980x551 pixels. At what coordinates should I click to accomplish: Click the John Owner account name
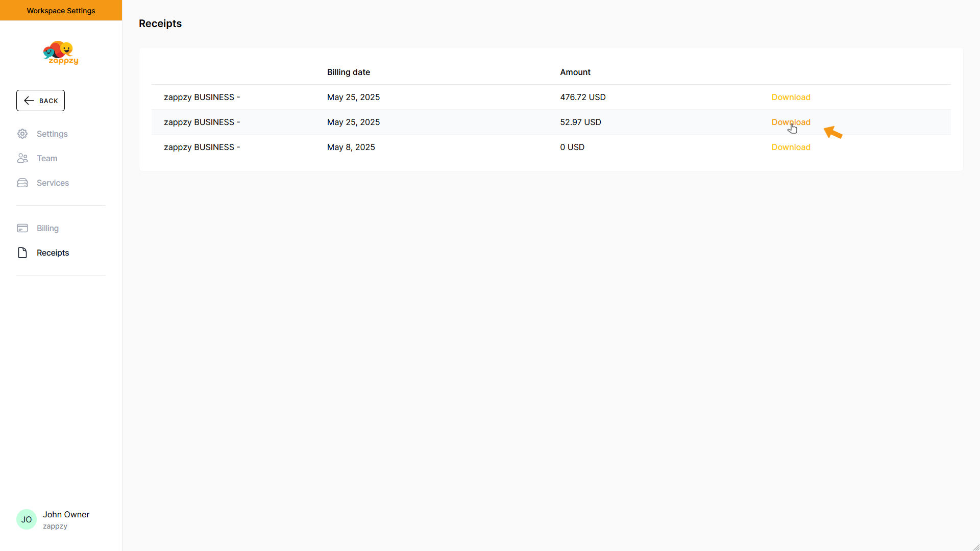pyautogui.click(x=66, y=514)
